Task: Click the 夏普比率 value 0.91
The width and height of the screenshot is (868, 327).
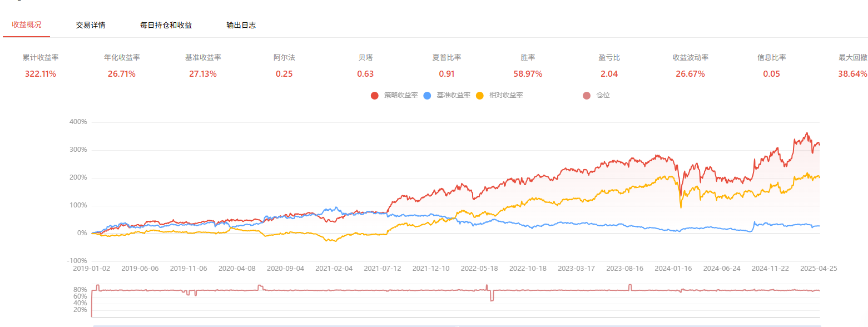Action: click(447, 74)
